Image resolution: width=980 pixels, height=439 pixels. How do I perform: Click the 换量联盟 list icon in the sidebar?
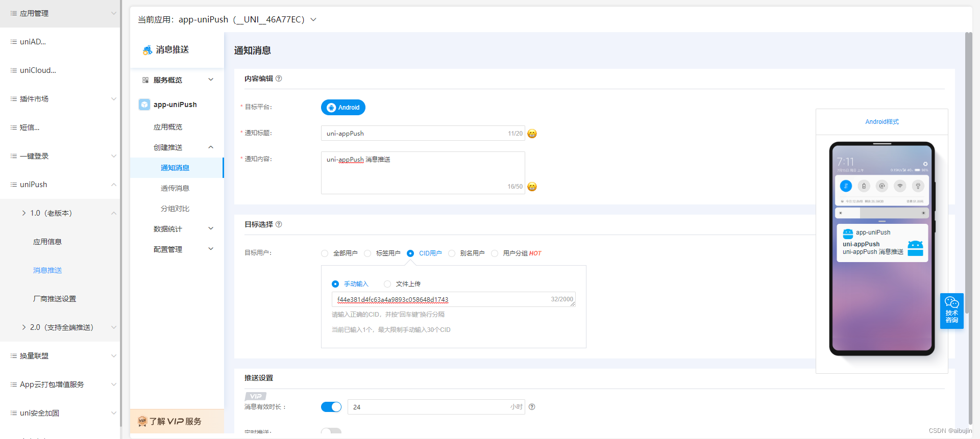click(14, 356)
